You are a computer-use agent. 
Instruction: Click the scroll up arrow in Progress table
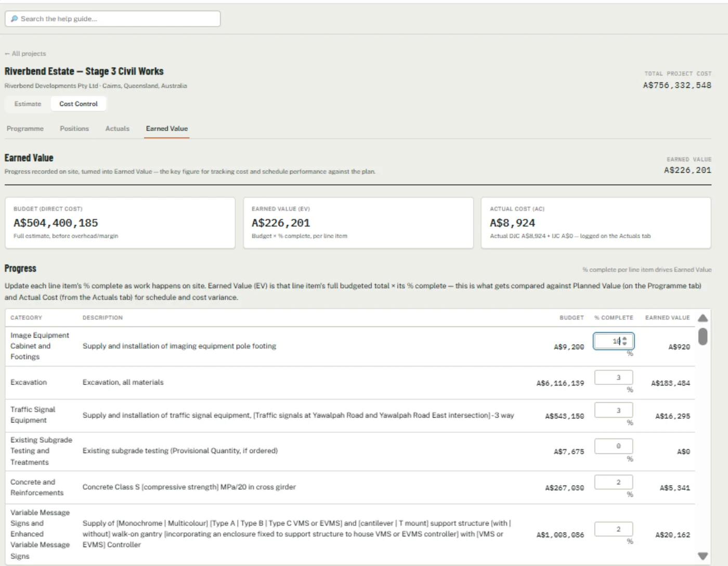(x=703, y=318)
